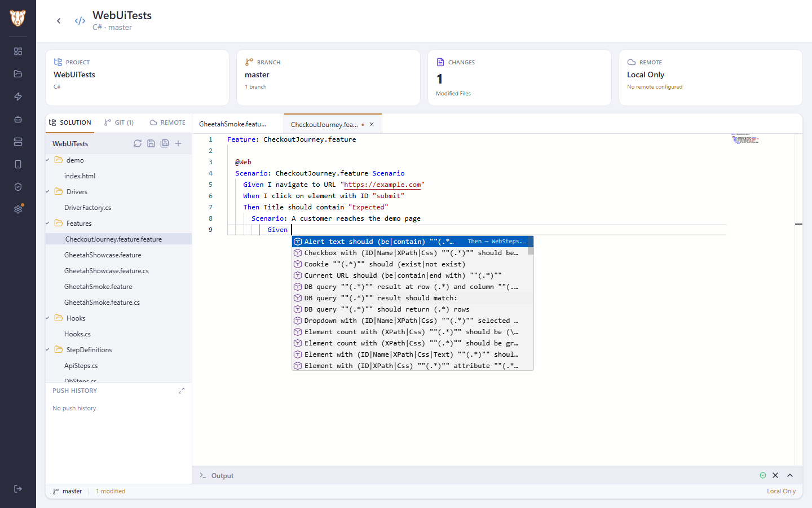The width and height of the screenshot is (812, 508).
Task: Go back using the header arrow
Action: click(x=59, y=21)
